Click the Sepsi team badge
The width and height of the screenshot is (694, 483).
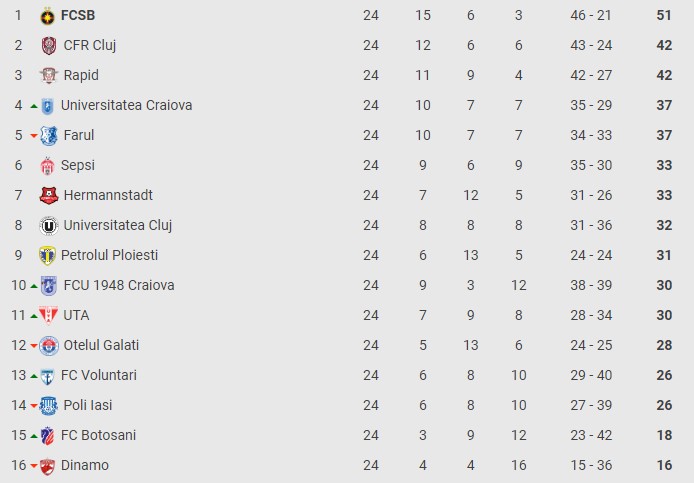(x=47, y=166)
